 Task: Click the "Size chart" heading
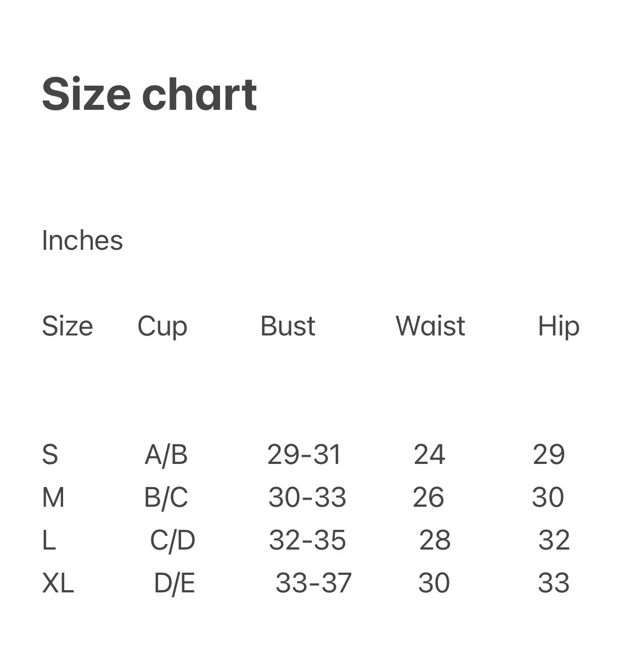point(149,94)
